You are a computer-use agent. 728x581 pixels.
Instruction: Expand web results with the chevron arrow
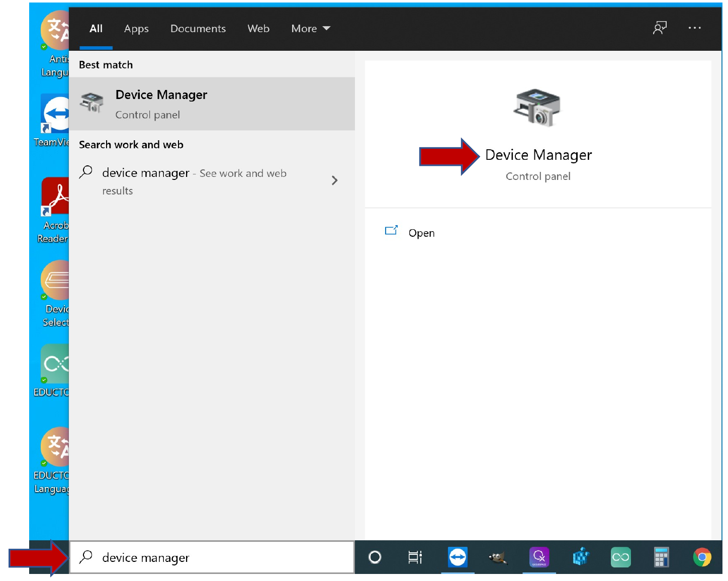335,180
